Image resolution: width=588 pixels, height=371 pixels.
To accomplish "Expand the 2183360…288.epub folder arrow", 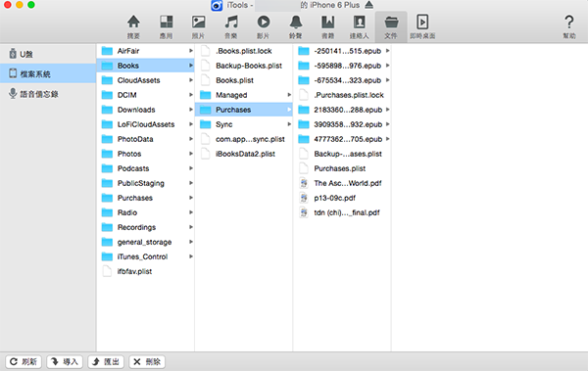I will (387, 110).
